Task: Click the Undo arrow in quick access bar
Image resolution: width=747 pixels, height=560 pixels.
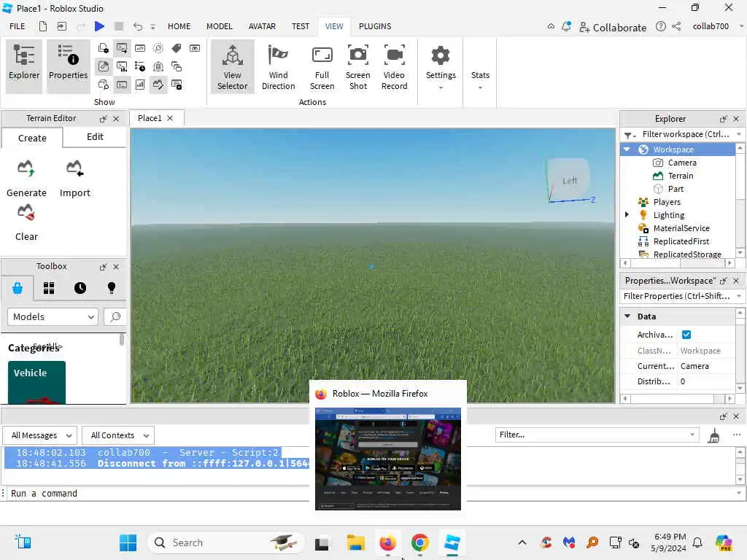Action: tap(138, 27)
